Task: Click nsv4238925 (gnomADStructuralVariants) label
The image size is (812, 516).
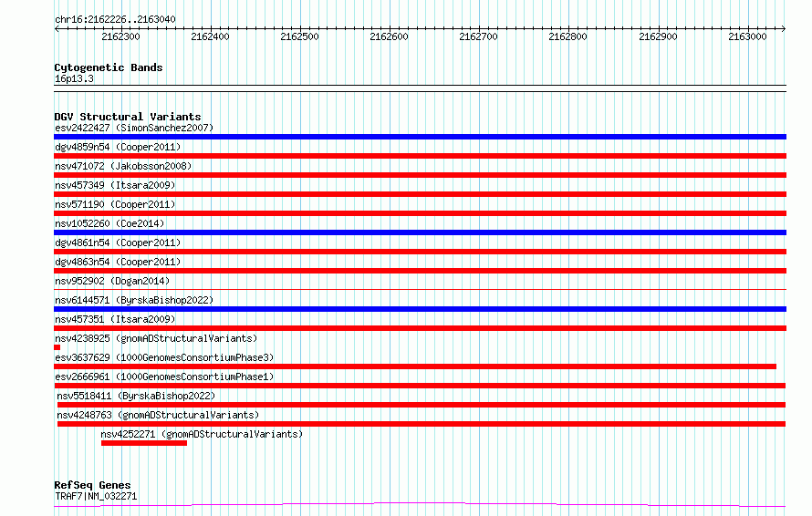Action: coord(156,338)
